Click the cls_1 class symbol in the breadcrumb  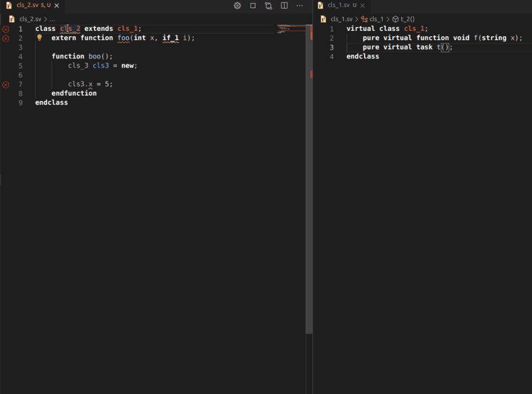click(x=376, y=18)
